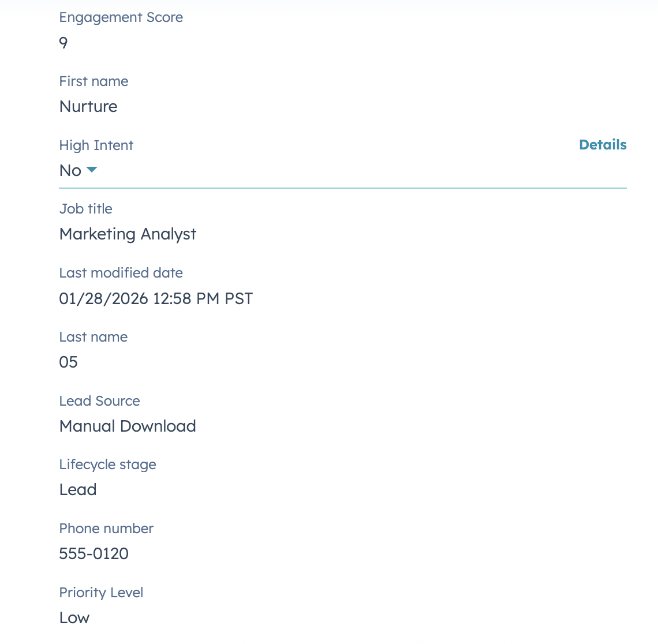Select the Last name value "05"

[69, 362]
